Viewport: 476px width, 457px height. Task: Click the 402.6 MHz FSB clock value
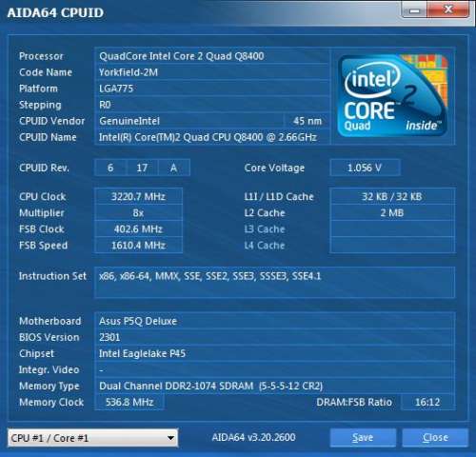click(x=138, y=228)
